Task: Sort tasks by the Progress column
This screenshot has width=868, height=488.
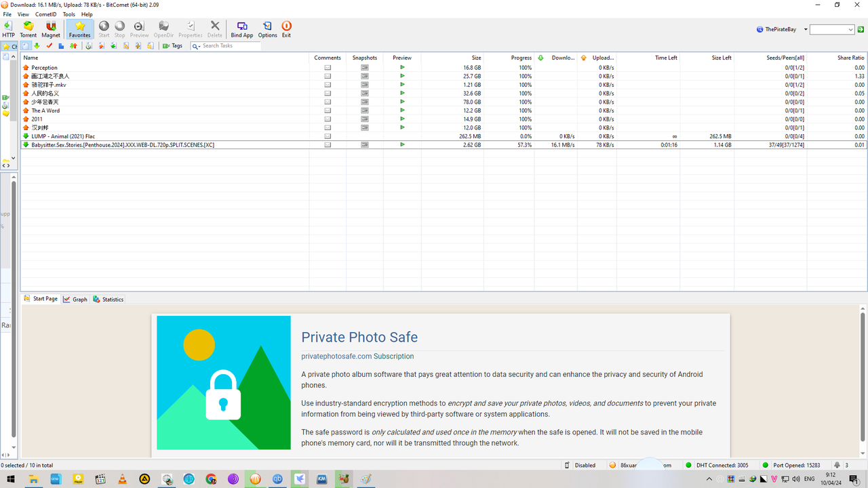Action: click(509, 58)
